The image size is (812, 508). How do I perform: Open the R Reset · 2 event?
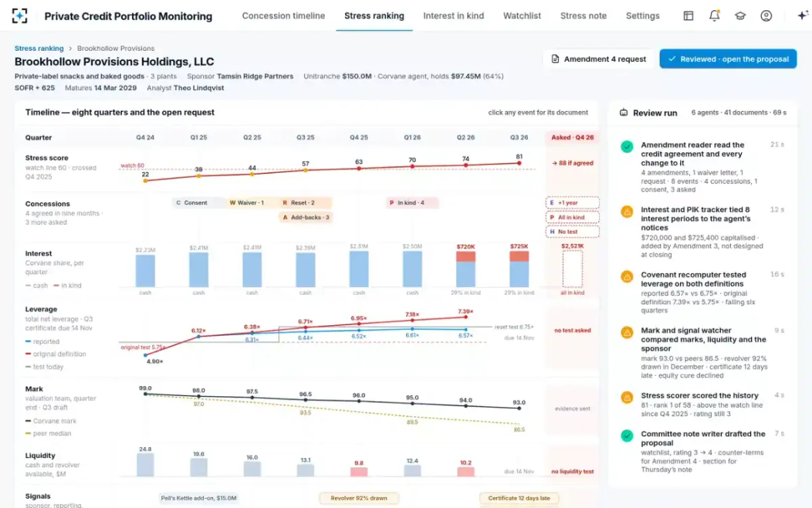(305, 203)
